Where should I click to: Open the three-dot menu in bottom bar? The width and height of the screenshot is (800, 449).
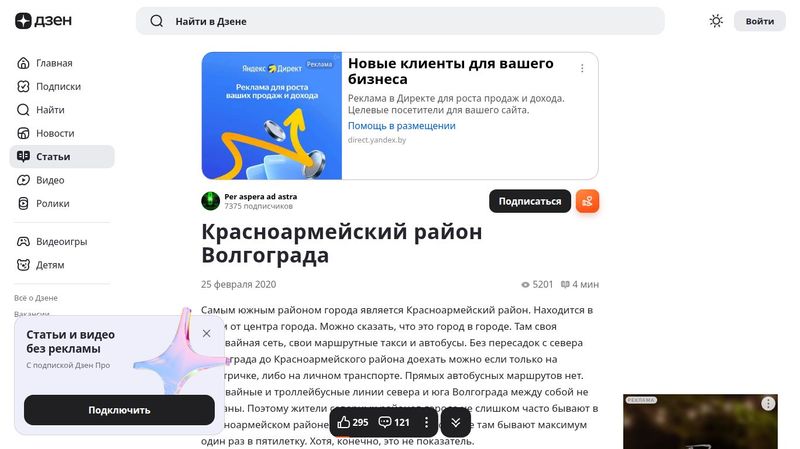point(427,422)
